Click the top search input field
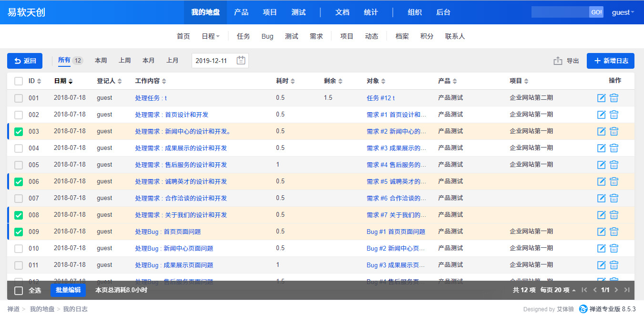This screenshot has width=644, height=317. pyautogui.click(x=560, y=12)
